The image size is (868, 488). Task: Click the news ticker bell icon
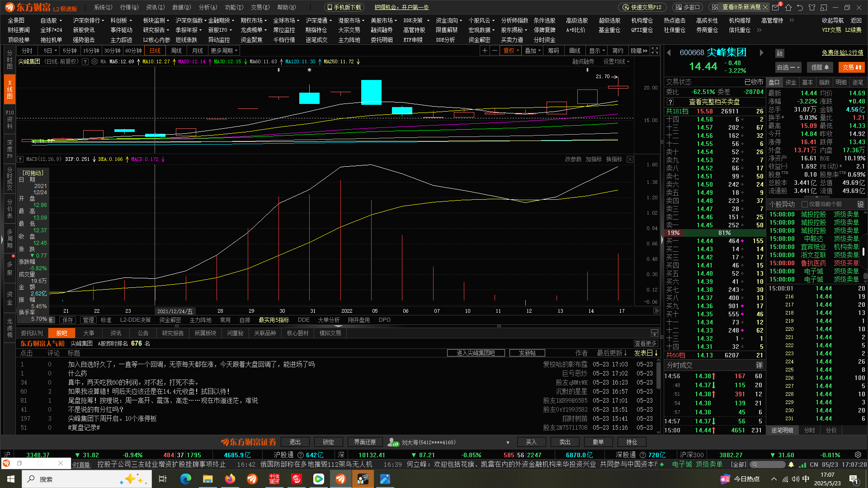tap(791, 465)
